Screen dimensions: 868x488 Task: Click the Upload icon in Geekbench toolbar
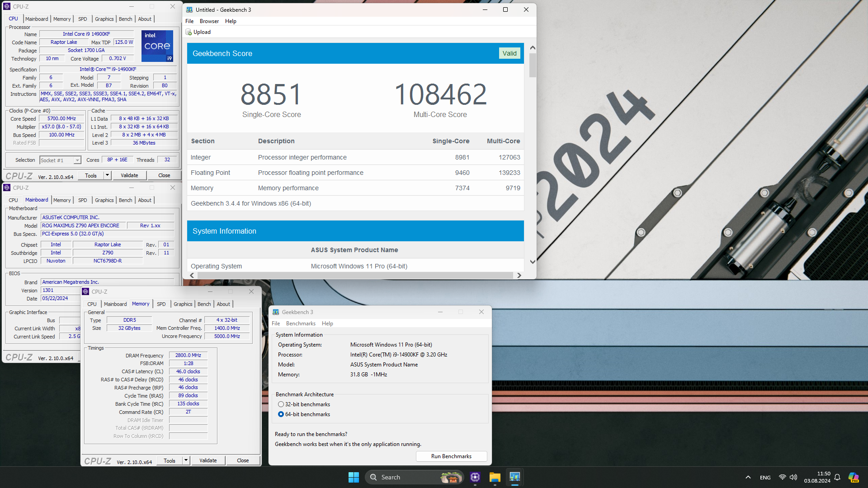189,32
